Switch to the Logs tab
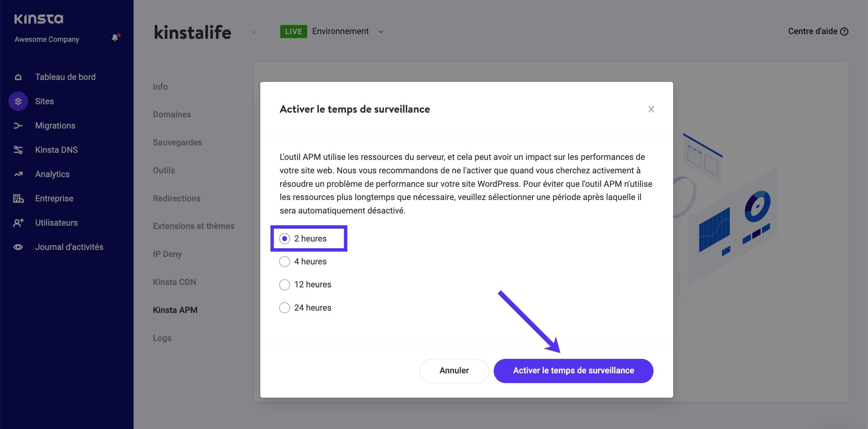This screenshot has width=868, height=429. pos(162,338)
